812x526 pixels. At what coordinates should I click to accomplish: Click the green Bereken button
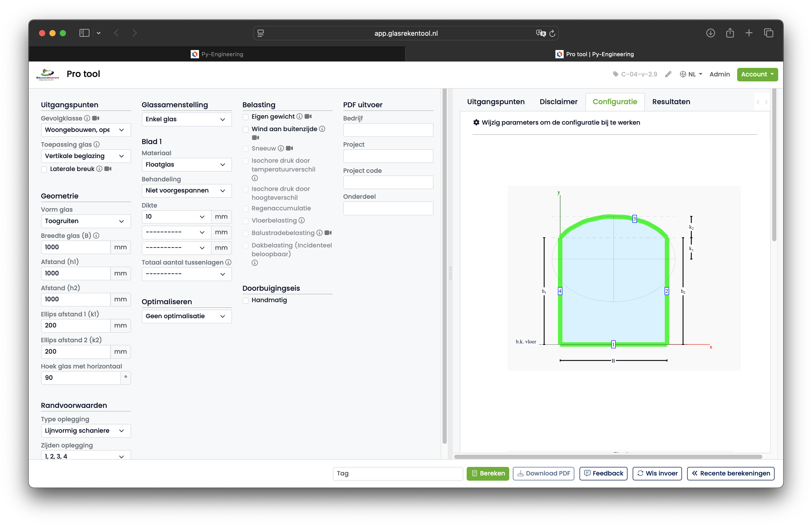pos(488,473)
